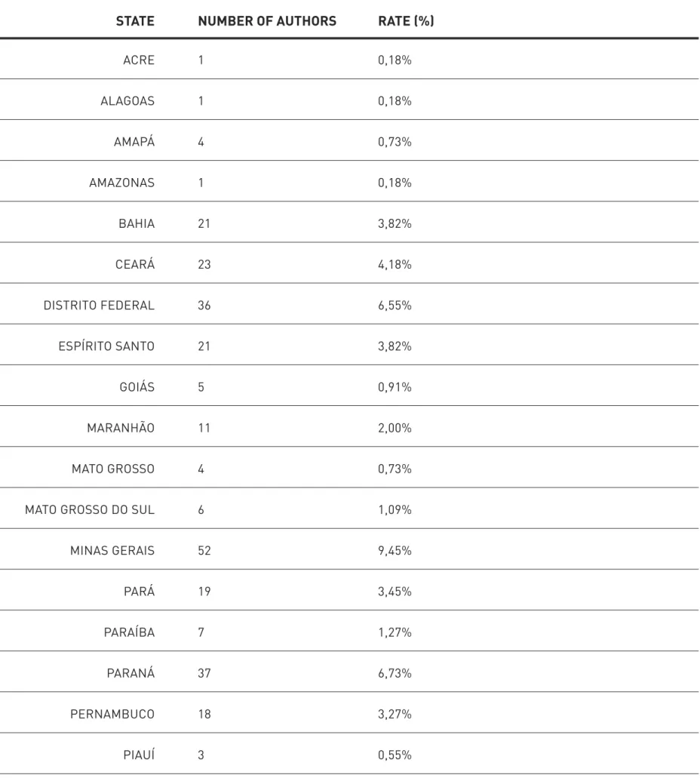Screen dimensions: 700x778
Task: Select the ACRE state cell
Action: pyautogui.click(x=139, y=60)
